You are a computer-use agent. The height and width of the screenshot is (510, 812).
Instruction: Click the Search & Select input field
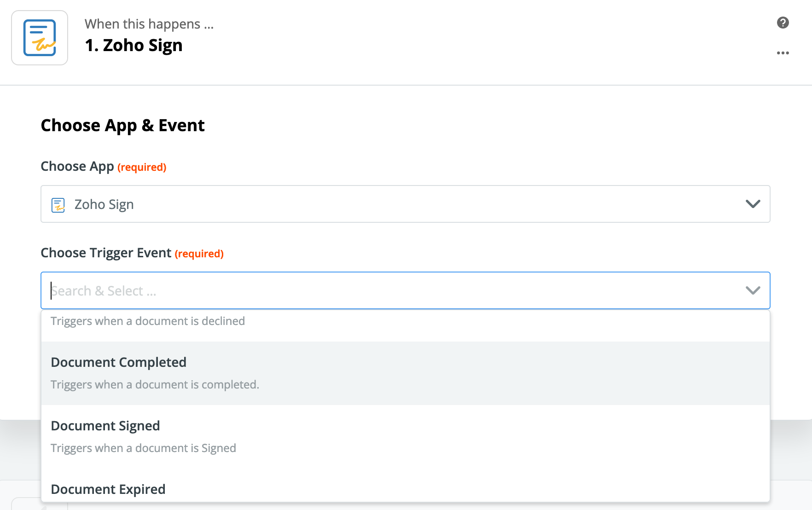(x=230, y=290)
